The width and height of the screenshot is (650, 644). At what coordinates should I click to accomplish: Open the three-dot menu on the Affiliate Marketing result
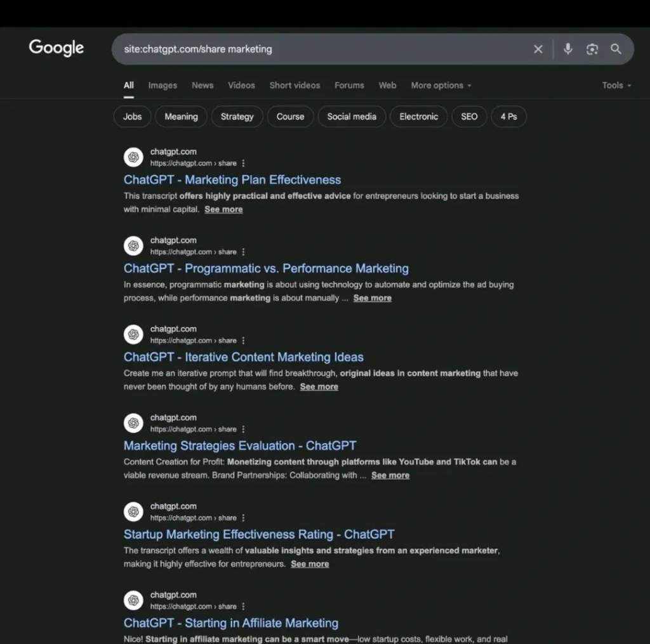244,607
